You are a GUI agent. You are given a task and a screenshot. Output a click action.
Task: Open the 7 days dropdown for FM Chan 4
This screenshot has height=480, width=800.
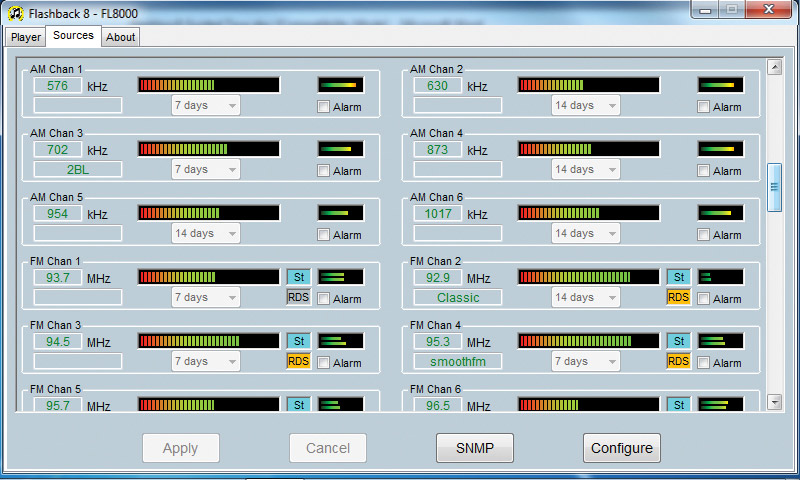(x=585, y=361)
